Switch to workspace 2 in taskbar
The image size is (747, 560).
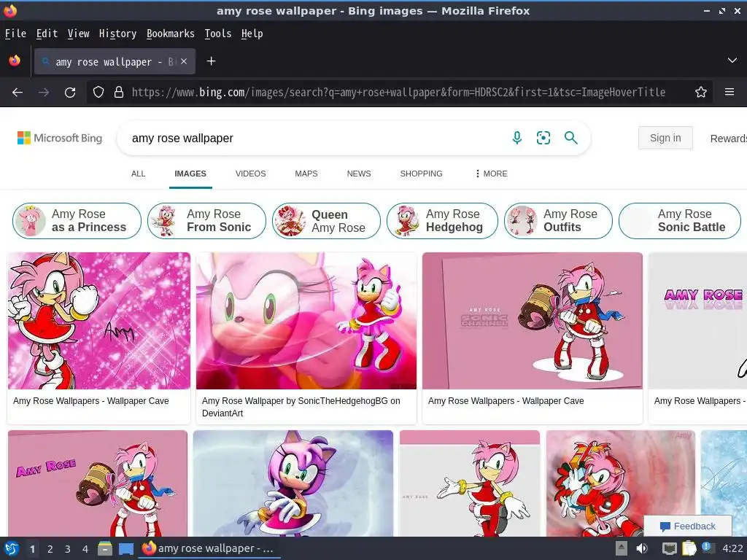click(50, 549)
